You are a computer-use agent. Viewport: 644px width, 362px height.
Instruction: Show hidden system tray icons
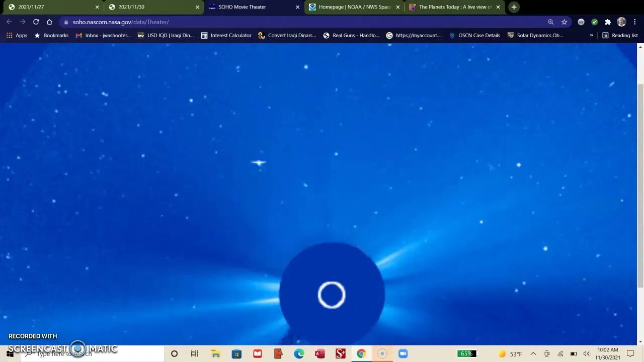pos(533,354)
